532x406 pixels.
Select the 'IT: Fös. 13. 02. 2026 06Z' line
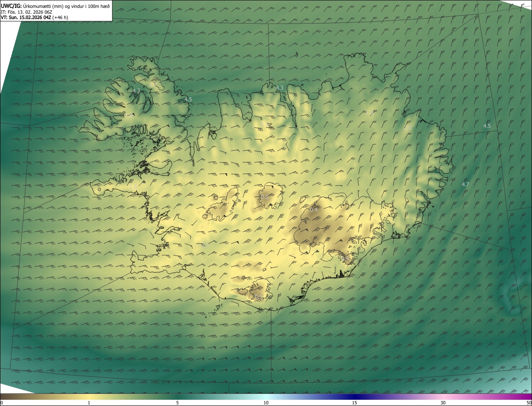point(27,12)
